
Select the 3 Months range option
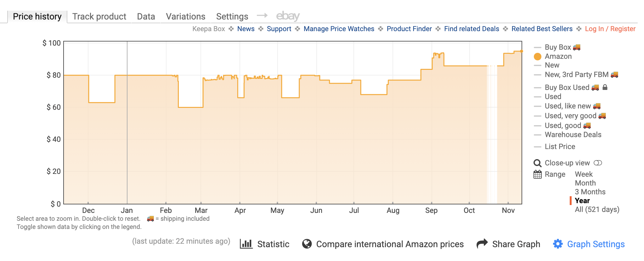(590, 192)
